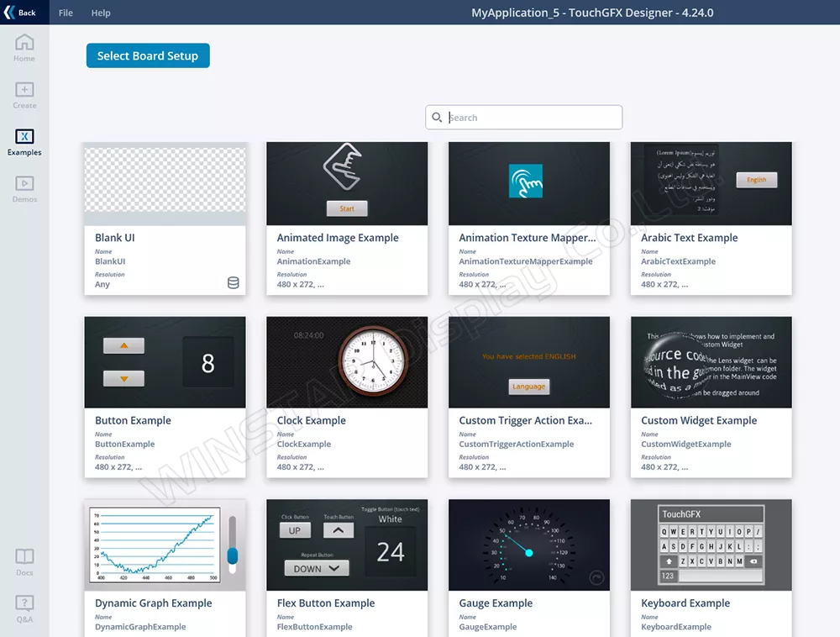Image resolution: width=840 pixels, height=637 pixels.
Task: Open the Q&A help icon
Action: tap(24, 604)
